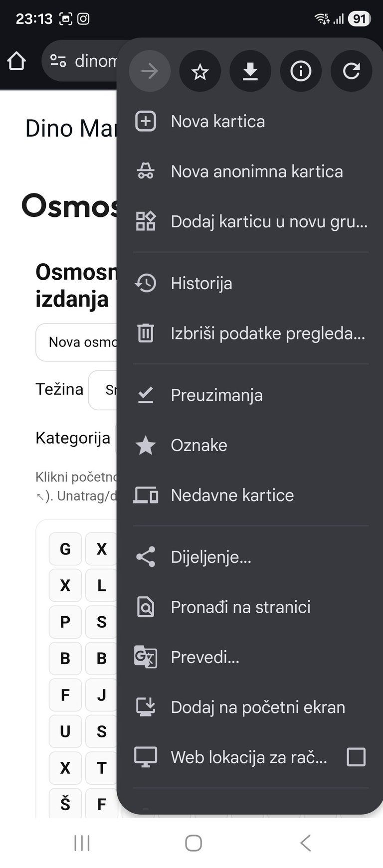Tap the download page icon

tap(250, 72)
